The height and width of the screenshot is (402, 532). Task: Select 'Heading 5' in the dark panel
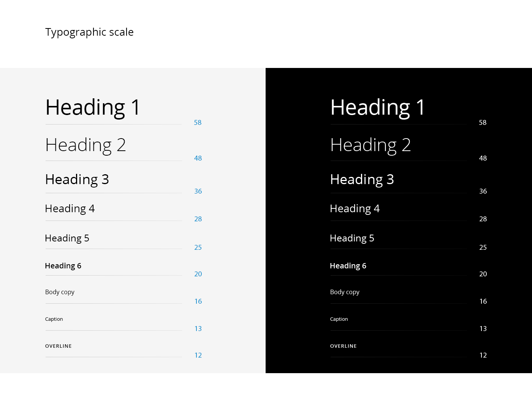click(x=352, y=238)
